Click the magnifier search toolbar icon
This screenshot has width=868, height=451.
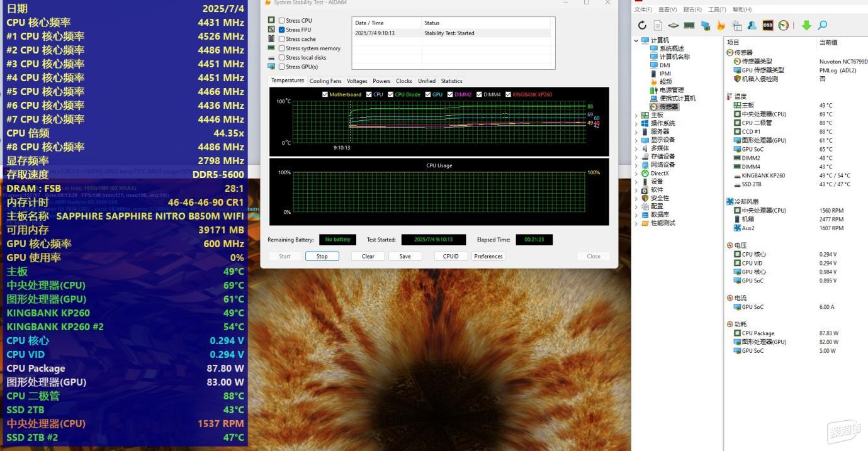822,25
